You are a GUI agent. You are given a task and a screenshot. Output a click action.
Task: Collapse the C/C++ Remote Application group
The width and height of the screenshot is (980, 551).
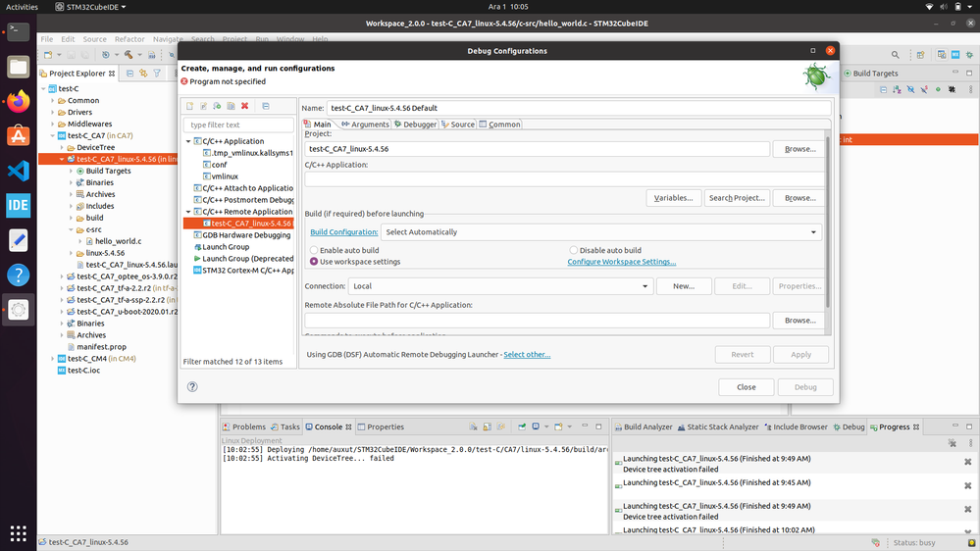(188, 212)
